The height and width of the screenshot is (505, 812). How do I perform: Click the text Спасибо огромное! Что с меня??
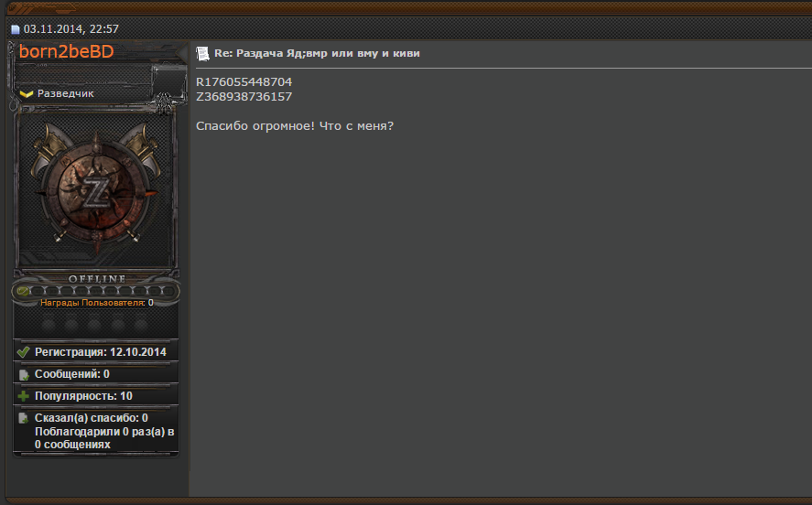(x=295, y=125)
